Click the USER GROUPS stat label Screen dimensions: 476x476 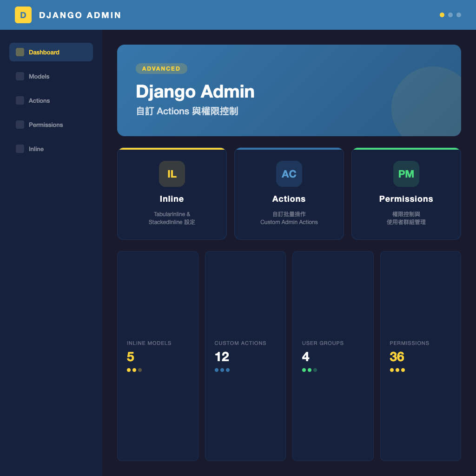pyautogui.click(x=323, y=343)
